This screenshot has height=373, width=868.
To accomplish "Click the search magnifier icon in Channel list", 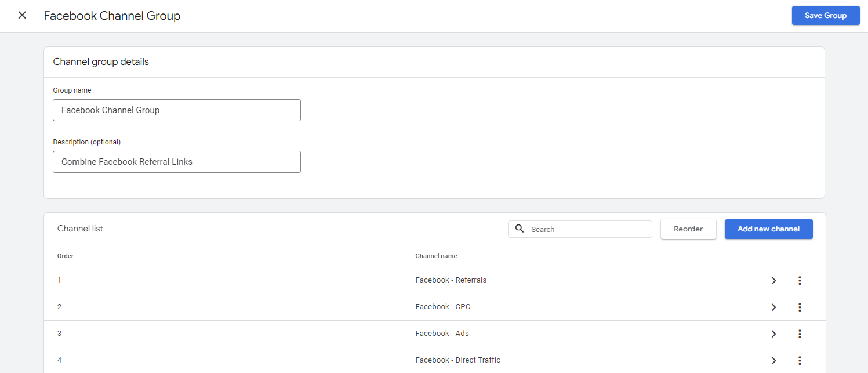I will [520, 229].
